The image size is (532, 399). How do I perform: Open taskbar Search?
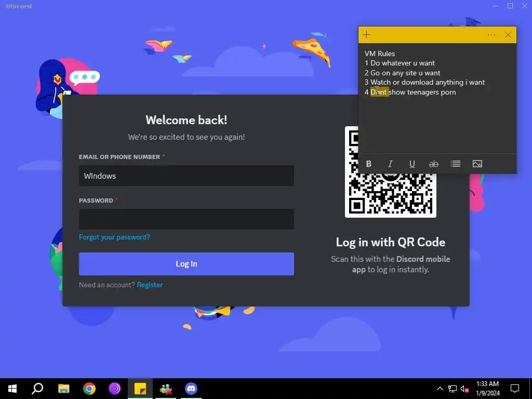pos(37,389)
